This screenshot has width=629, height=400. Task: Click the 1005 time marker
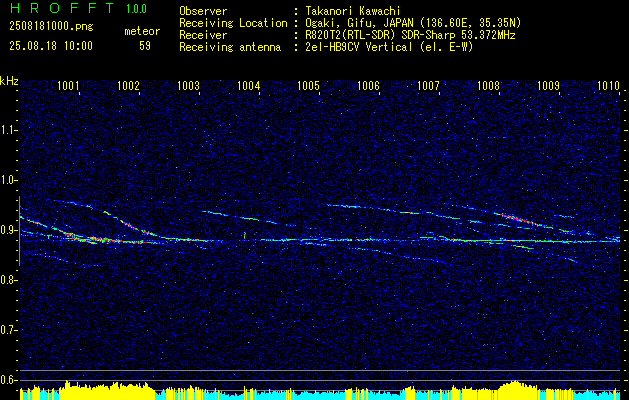click(x=308, y=85)
